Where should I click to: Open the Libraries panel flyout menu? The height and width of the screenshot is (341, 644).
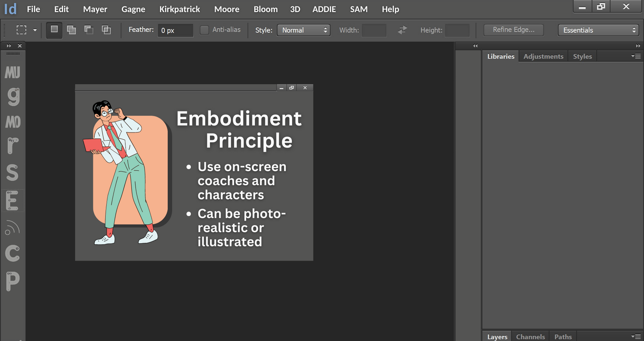(x=636, y=56)
